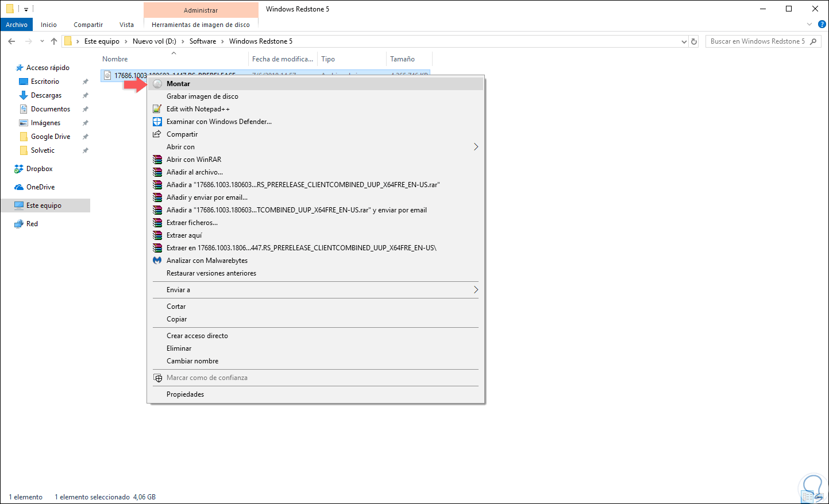The width and height of the screenshot is (829, 504).
Task: Click the Red network icon
Action: [19, 224]
